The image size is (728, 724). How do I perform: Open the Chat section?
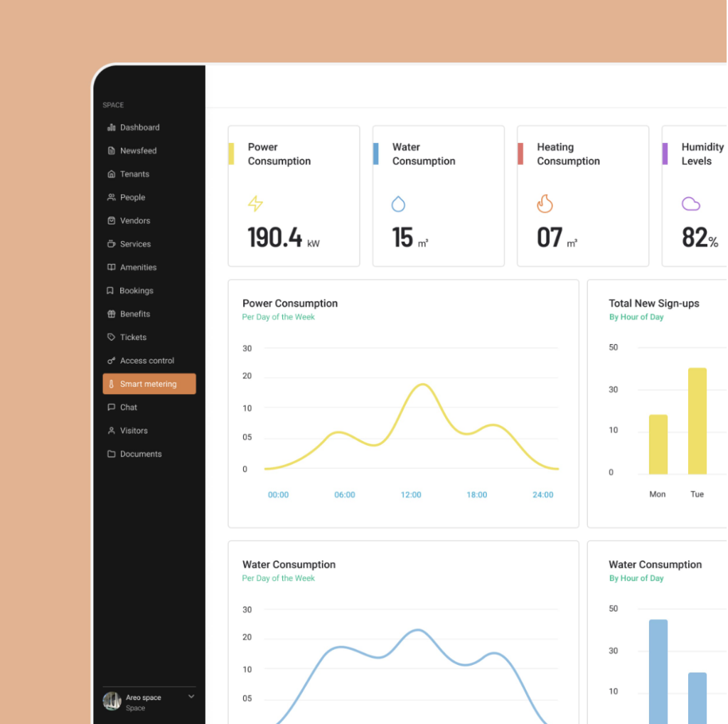[x=149, y=408]
